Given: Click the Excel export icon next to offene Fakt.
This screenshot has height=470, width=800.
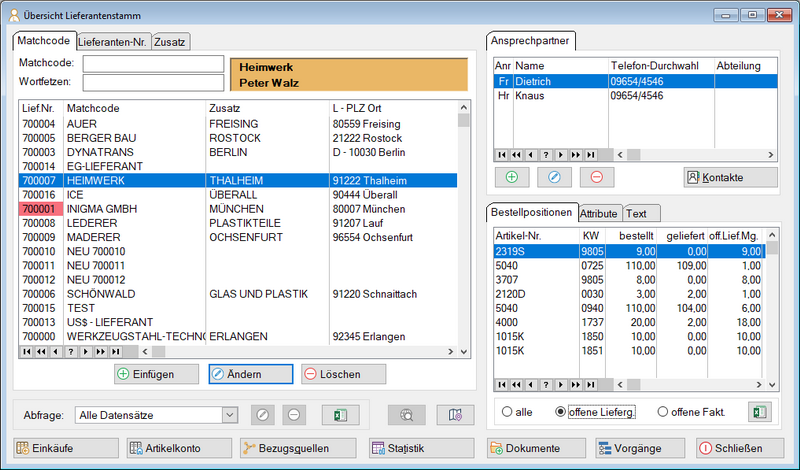Looking at the screenshot, I should (760, 411).
